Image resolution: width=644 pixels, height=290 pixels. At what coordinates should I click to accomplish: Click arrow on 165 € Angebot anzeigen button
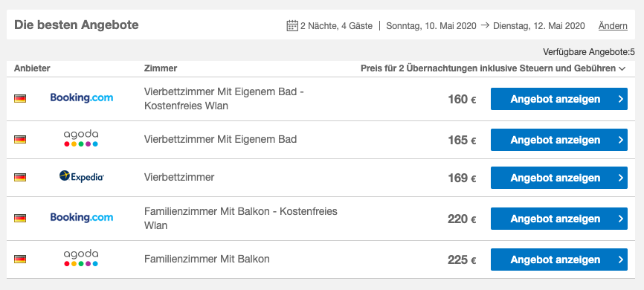(x=621, y=140)
